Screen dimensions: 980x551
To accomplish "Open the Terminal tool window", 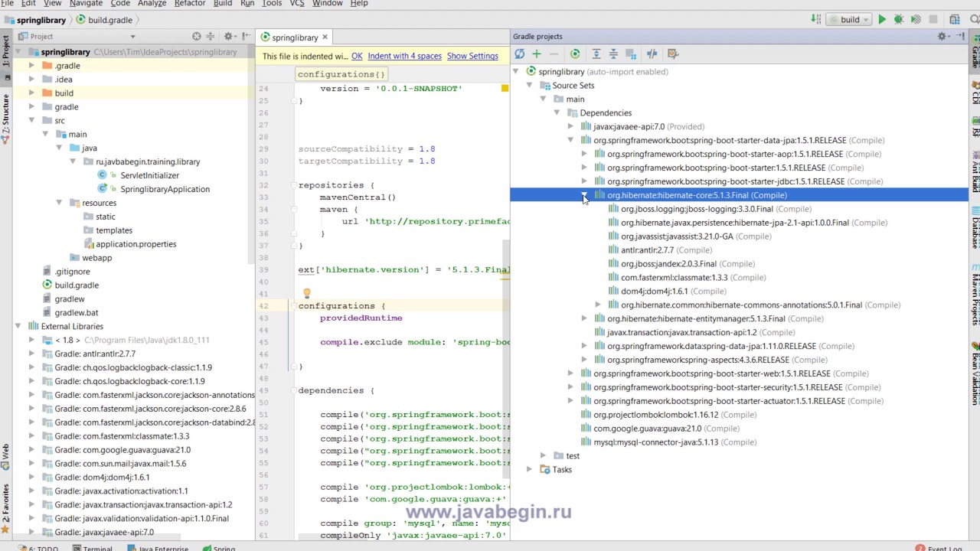I will point(92,548).
